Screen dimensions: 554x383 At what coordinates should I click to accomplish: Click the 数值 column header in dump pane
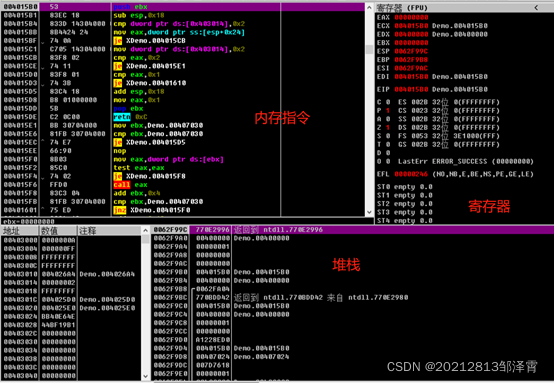58,231
